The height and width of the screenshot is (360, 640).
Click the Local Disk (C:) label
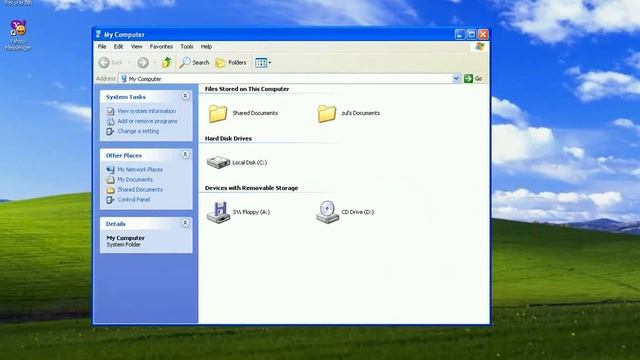[x=249, y=162]
